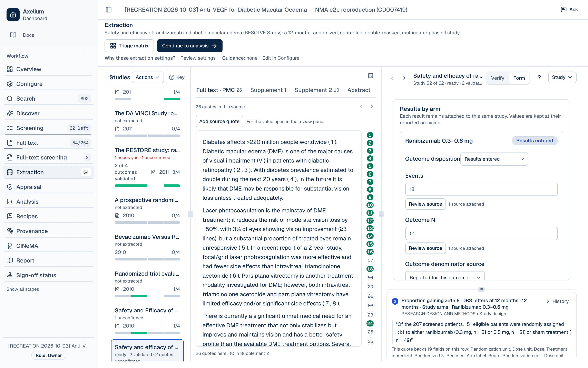Viewport: 588px width, 368px height.
Task: Go to previous study arrow
Action: (392, 78)
